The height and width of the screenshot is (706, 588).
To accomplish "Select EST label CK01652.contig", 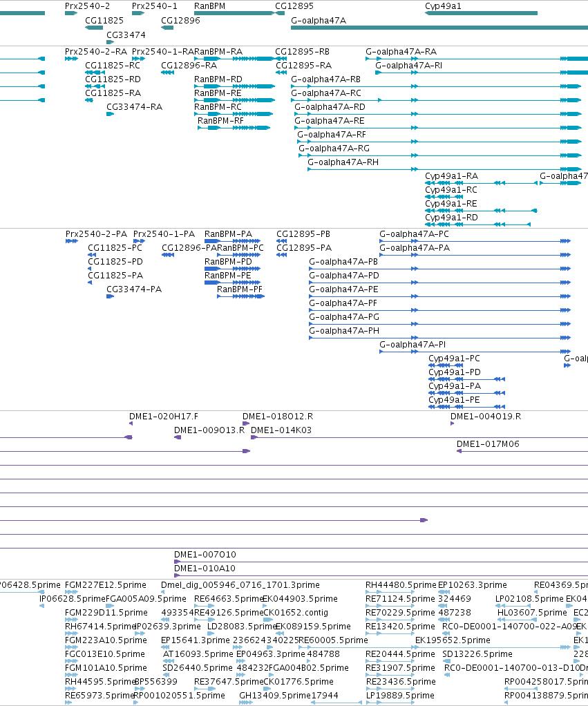I will (x=296, y=613).
